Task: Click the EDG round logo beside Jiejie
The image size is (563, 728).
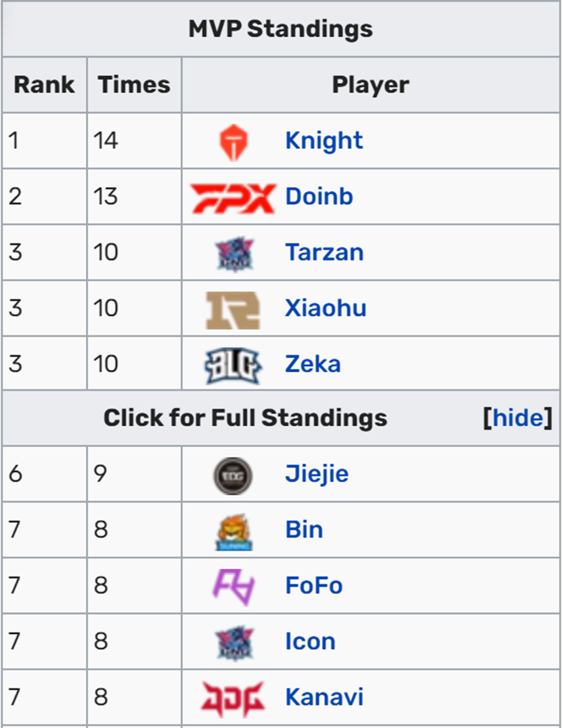Action: click(x=233, y=476)
